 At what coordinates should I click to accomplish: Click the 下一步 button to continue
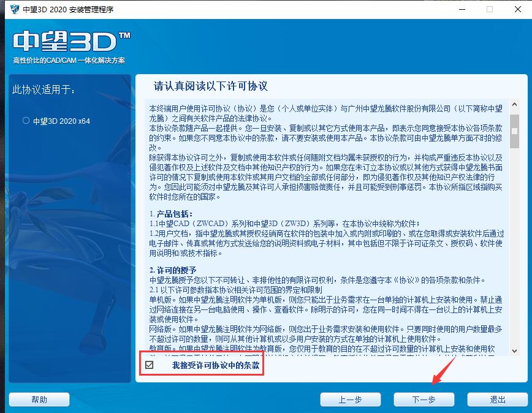424,399
